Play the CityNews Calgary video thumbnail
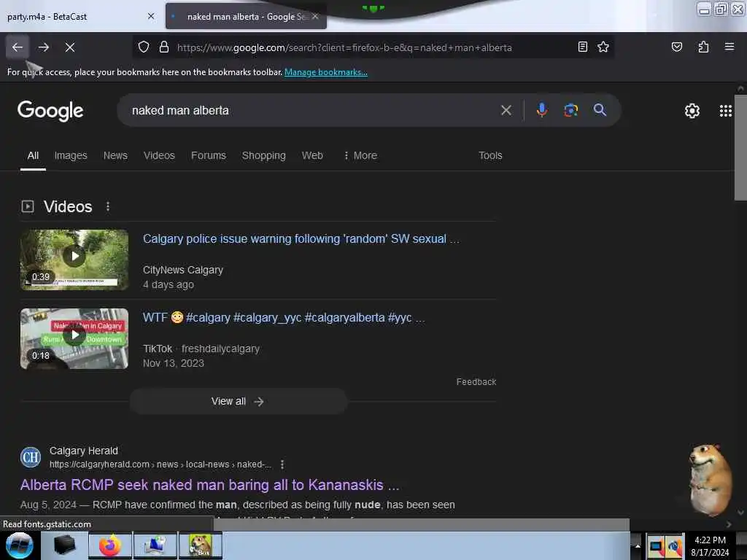The image size is (747, 560). [74, 260]
